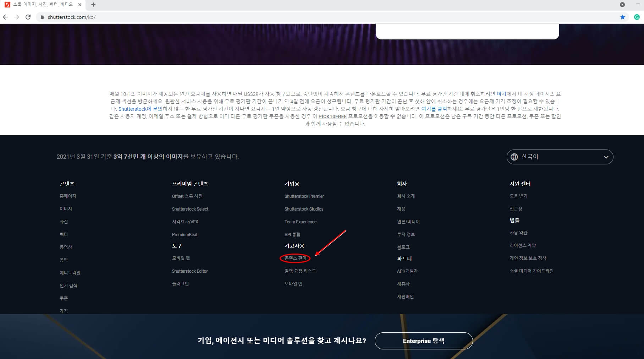Expand the 한국어 language dropdown
The height and width of the screenshot is (359, 644).
tap(560, 157)
